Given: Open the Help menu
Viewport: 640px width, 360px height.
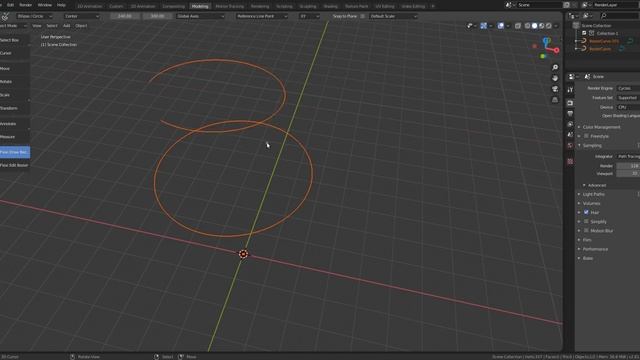Looking at the screenshot, I should point(61,5).
